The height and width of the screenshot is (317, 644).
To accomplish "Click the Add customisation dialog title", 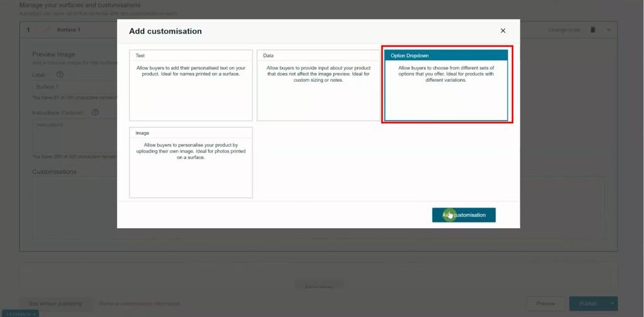I will tap(165, 31).
